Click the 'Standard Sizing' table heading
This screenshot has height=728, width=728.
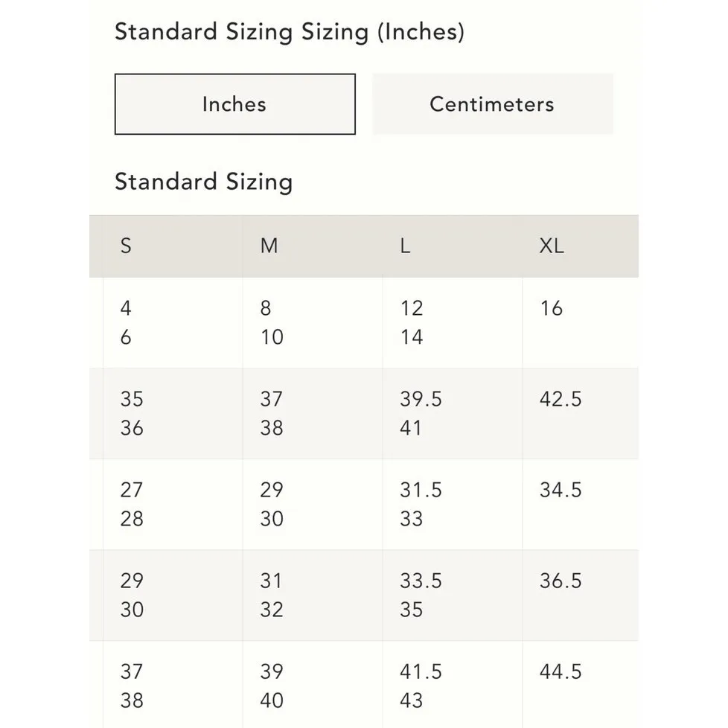pyautogui.click(x=203, y=182)
